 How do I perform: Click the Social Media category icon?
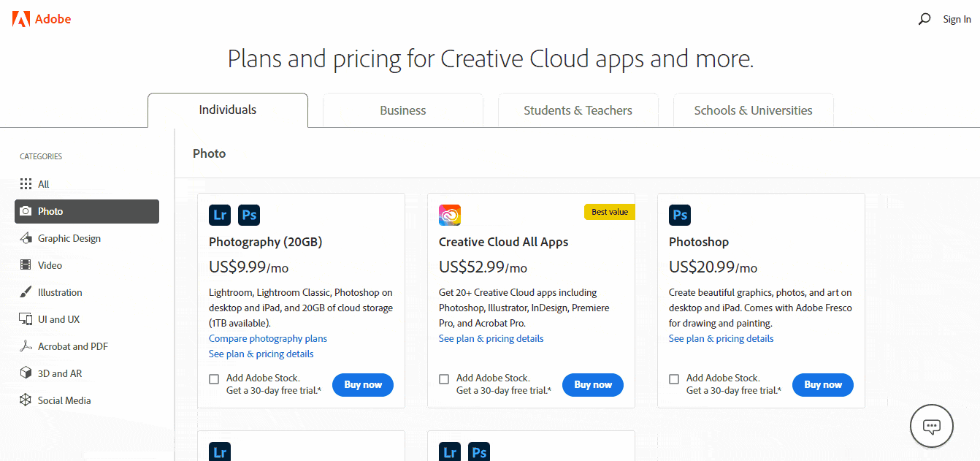(26, 400)
